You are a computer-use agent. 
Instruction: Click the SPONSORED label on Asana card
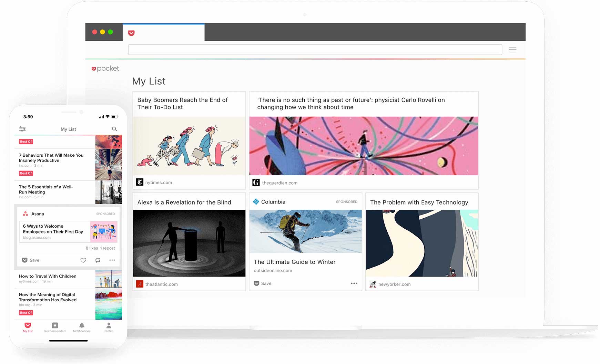pyautogui.click(x=105, y=214)
